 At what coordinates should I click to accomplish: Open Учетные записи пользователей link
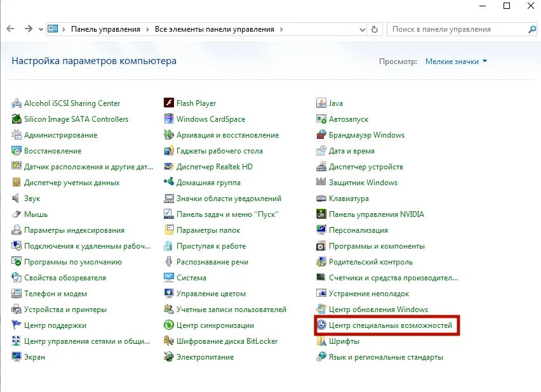coord(232,310)
